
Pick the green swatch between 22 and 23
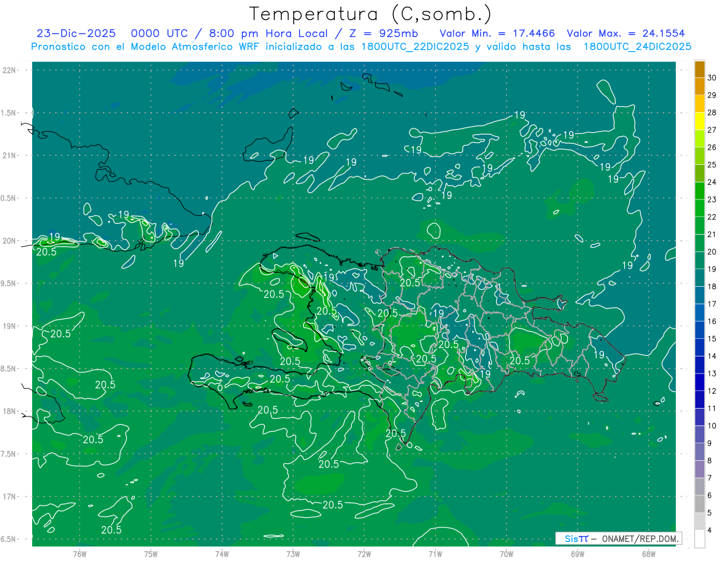tap(699, 209)
